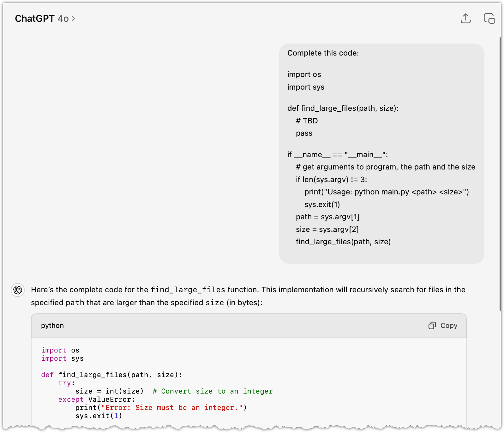Click the "except ValueError:" line in code
This screenshot has width=504, height=433.
97,400
